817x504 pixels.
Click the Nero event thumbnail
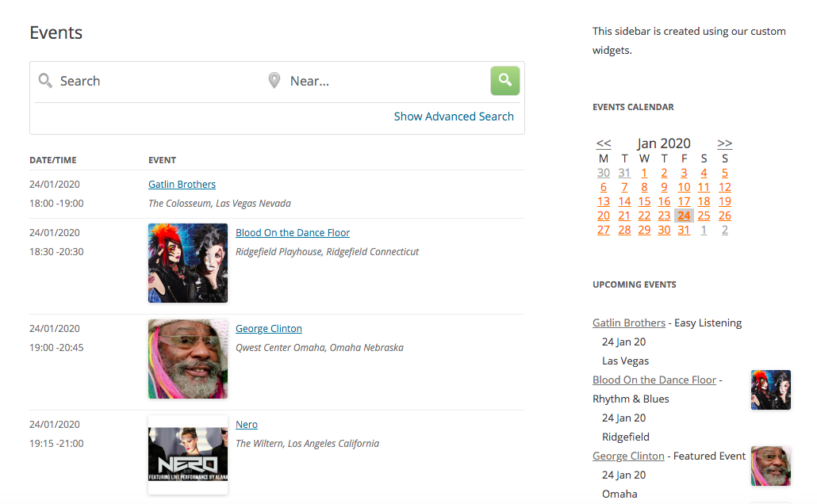187,455
